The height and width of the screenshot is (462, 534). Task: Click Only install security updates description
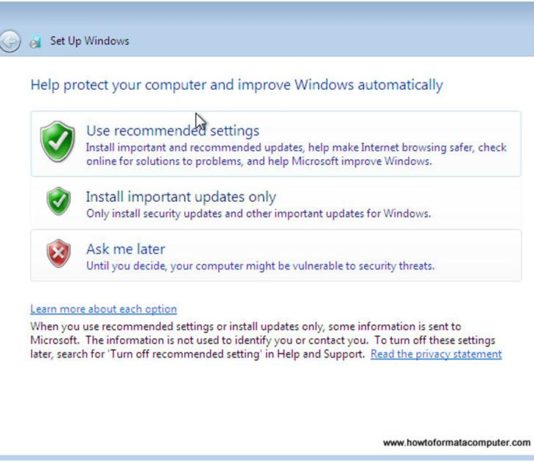point(258,214)
